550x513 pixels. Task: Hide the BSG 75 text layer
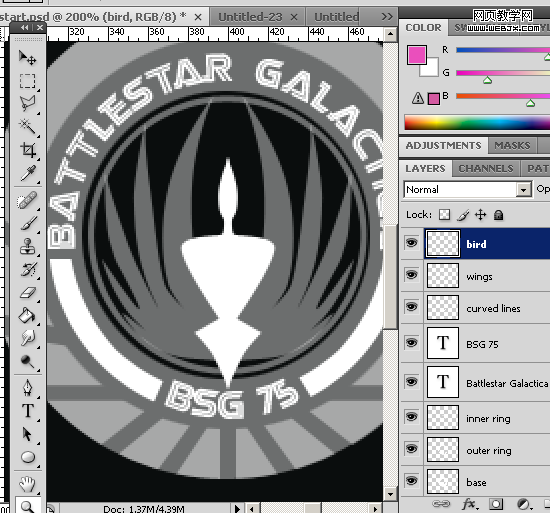click(x=411, y=343)
